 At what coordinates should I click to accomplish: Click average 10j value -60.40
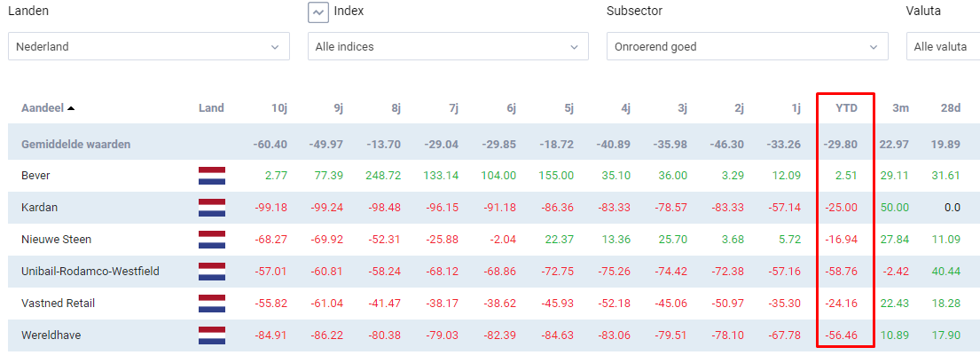tap(270, 145)
